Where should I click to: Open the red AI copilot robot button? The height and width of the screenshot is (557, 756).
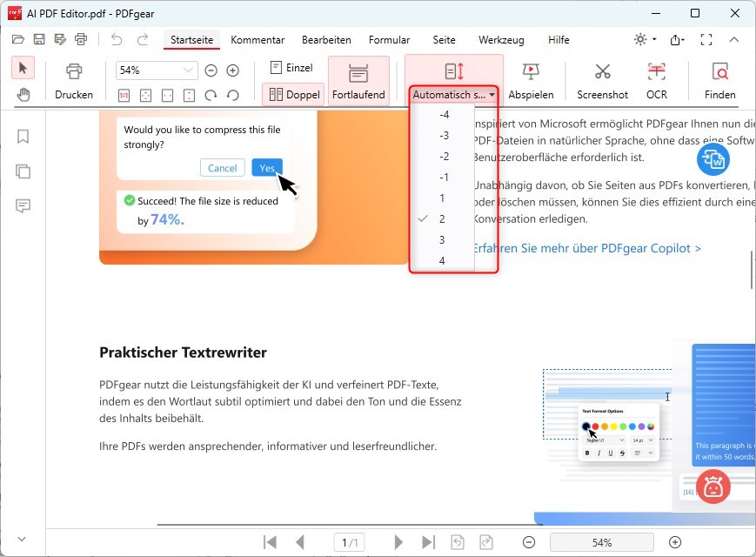coord(713,487)
